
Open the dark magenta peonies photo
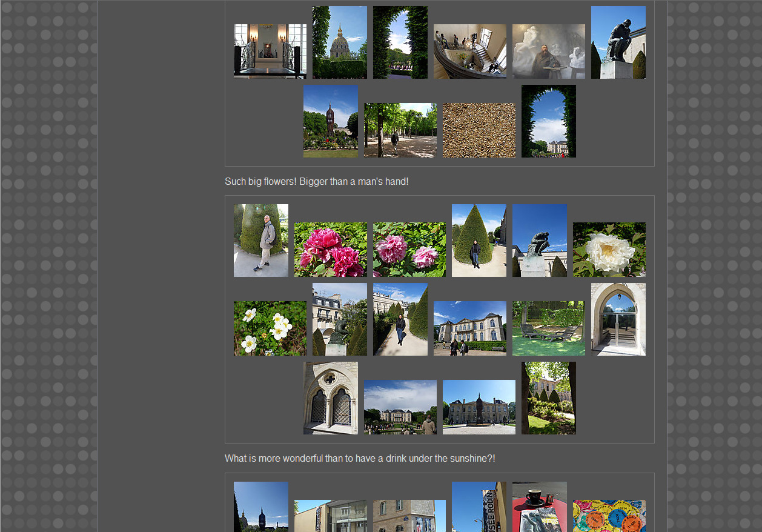click(x=330, y=249)
